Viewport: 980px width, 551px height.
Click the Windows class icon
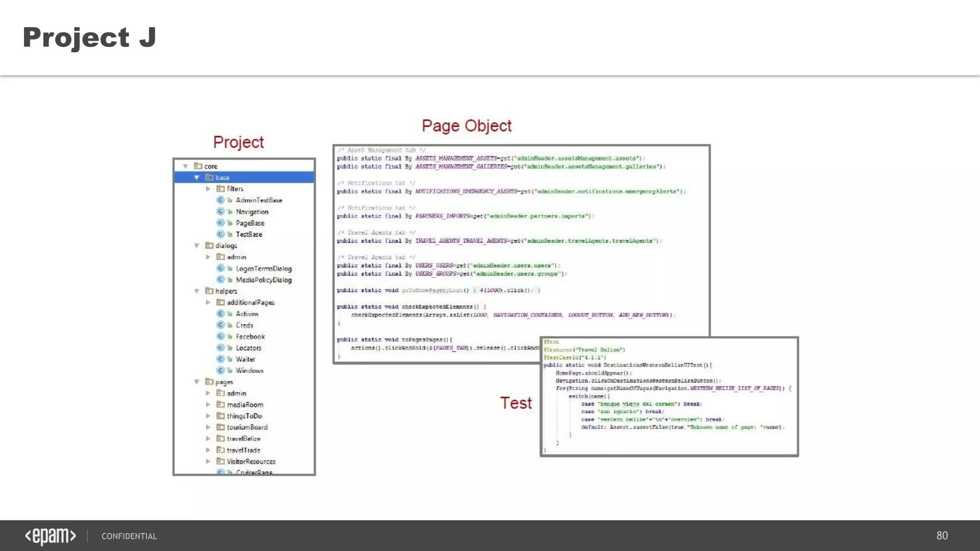221,371
